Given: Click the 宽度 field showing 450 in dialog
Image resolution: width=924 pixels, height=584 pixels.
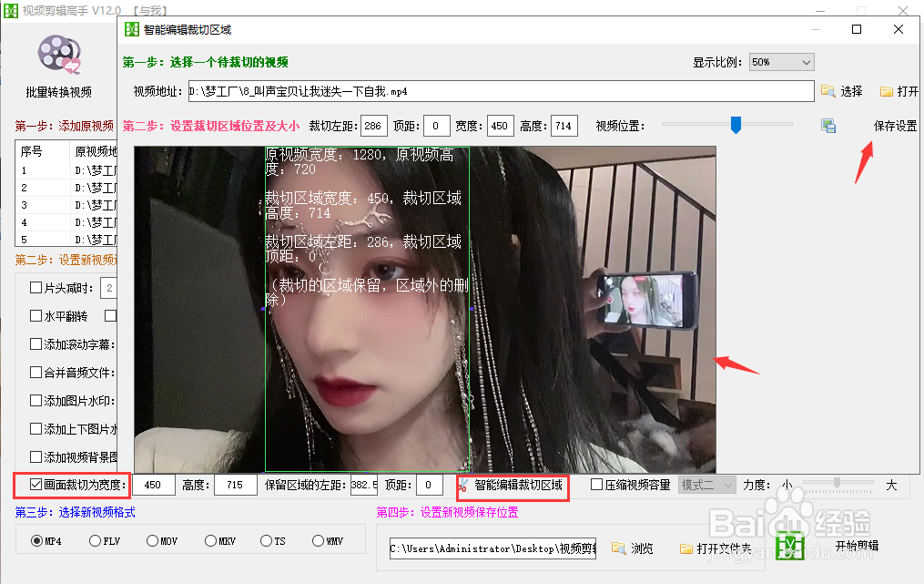Looking at the screenshot, I should 501,126.
